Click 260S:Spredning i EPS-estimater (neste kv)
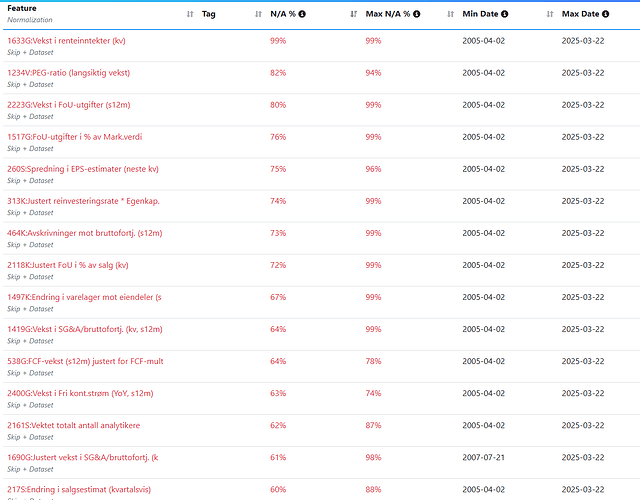This screenshot has height=500, width=640. click(82, 169)
